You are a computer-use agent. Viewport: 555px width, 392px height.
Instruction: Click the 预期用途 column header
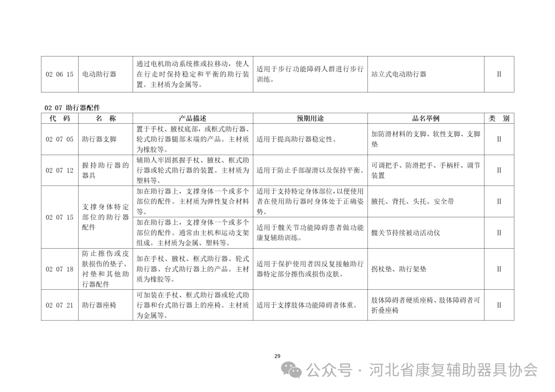(310, 118)
